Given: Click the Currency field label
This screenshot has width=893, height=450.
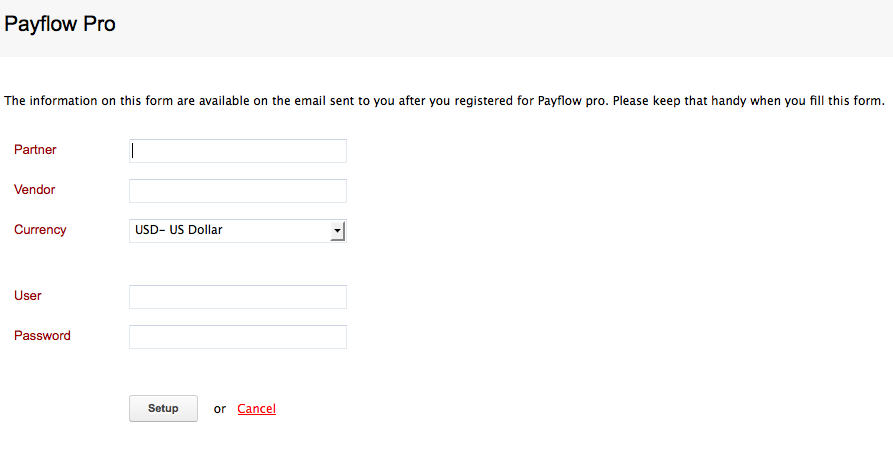Looking at the screenshot, I should (40, 230).
